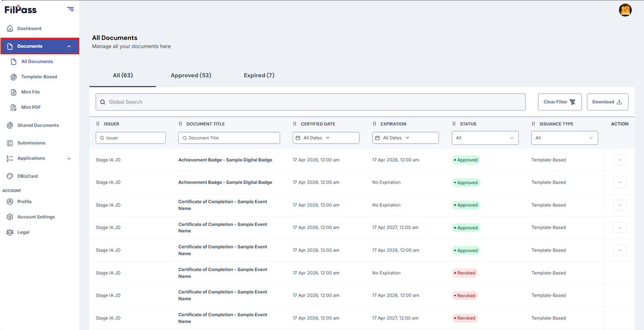
Task: Click the Download button
Action: (x=608, y=102)
